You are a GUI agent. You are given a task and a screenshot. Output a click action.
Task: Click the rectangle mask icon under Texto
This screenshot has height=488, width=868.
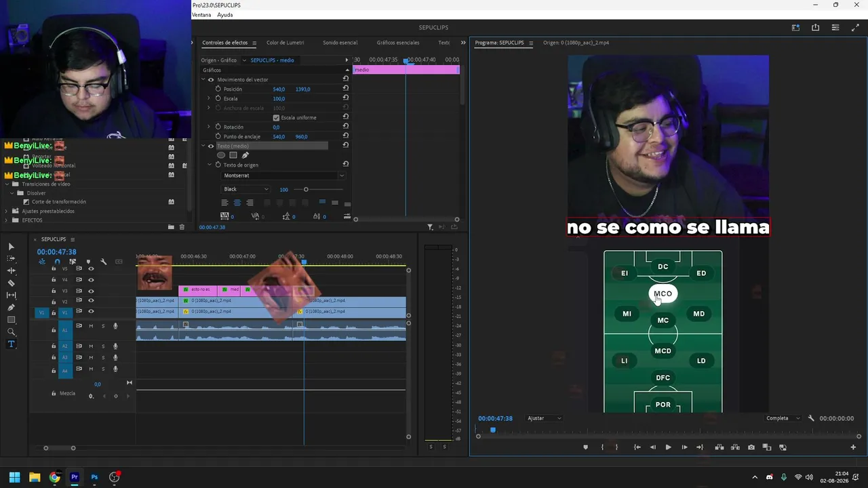(233, 155)
